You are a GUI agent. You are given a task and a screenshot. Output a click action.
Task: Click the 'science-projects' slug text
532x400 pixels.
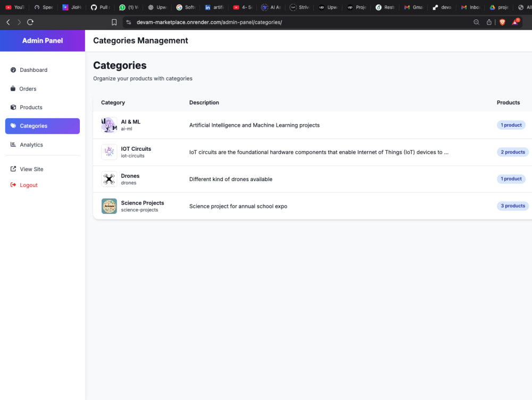click(x=139, y=210)
